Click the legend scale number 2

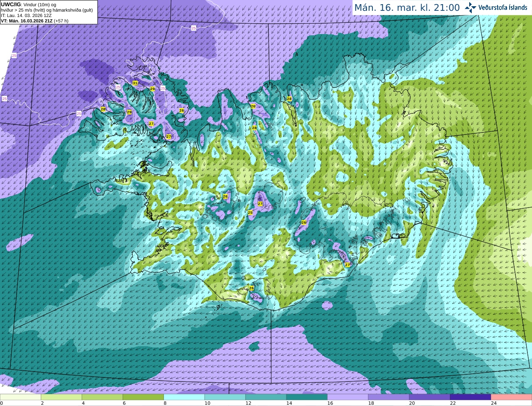tap(42, 403)
